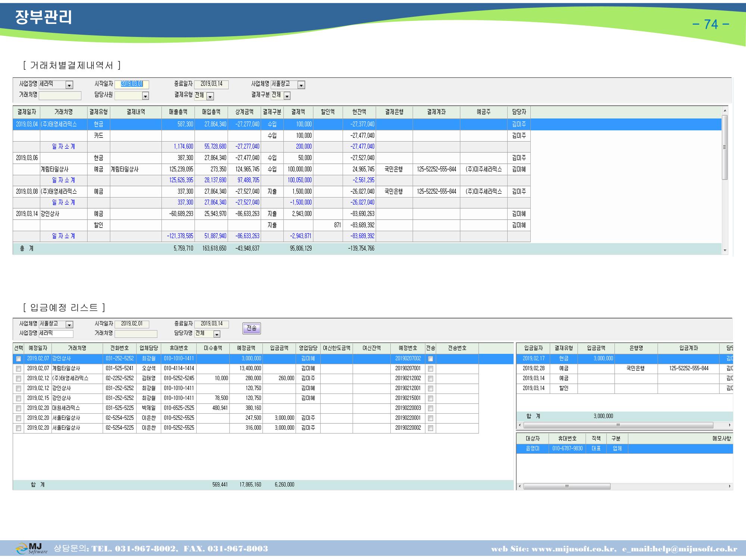The image size is (746, 560).
Task: Check the select box for 2019.02.15 강인상사 row
Action: click(18, 398)
